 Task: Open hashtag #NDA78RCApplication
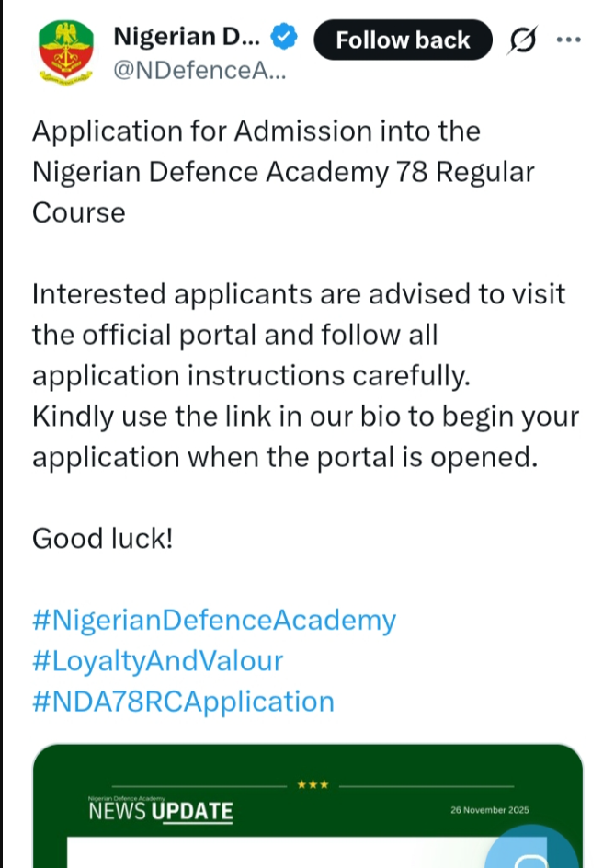pos(183,702)
